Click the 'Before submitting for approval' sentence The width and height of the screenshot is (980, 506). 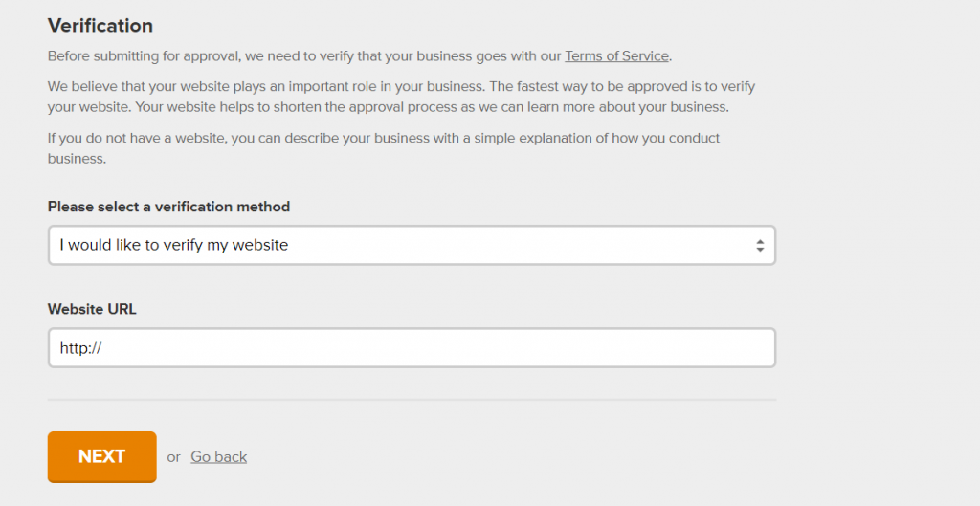[x=360, y=56]
